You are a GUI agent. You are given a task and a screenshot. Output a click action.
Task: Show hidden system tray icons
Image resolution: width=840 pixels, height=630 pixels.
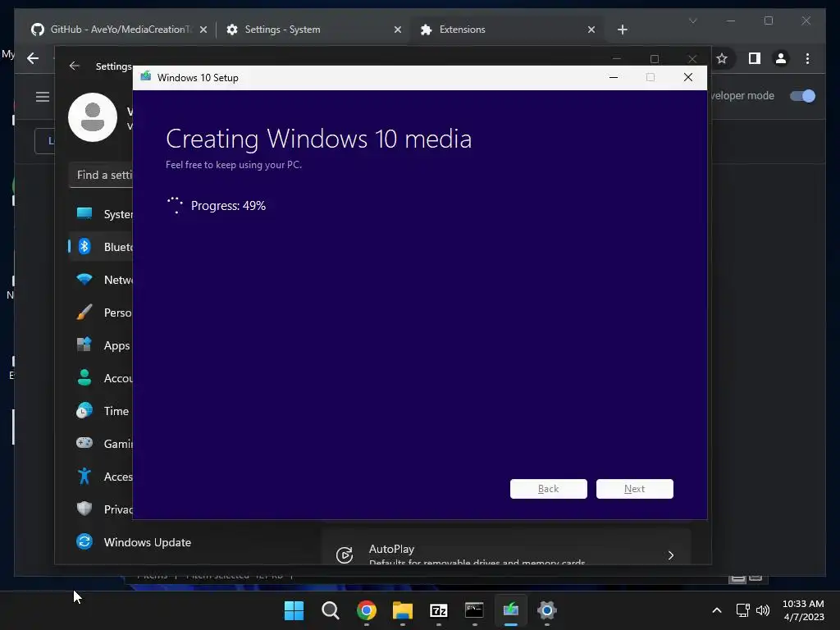(717, 610)
